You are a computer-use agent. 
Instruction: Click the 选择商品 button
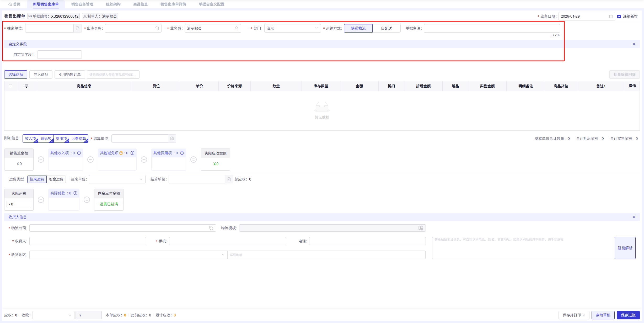coord(16,75)
